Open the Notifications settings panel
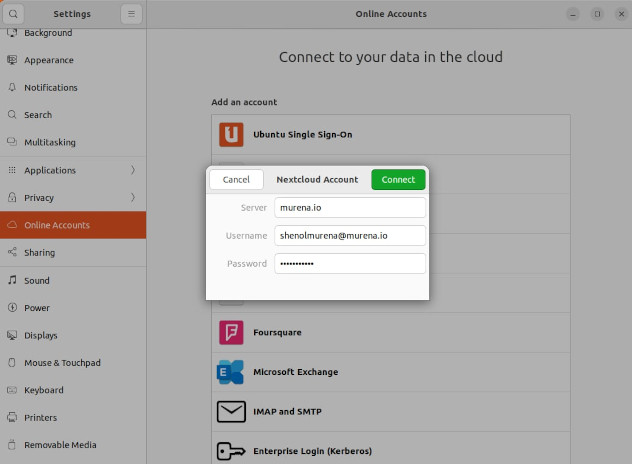632x464 pixels. coord(50,88)
